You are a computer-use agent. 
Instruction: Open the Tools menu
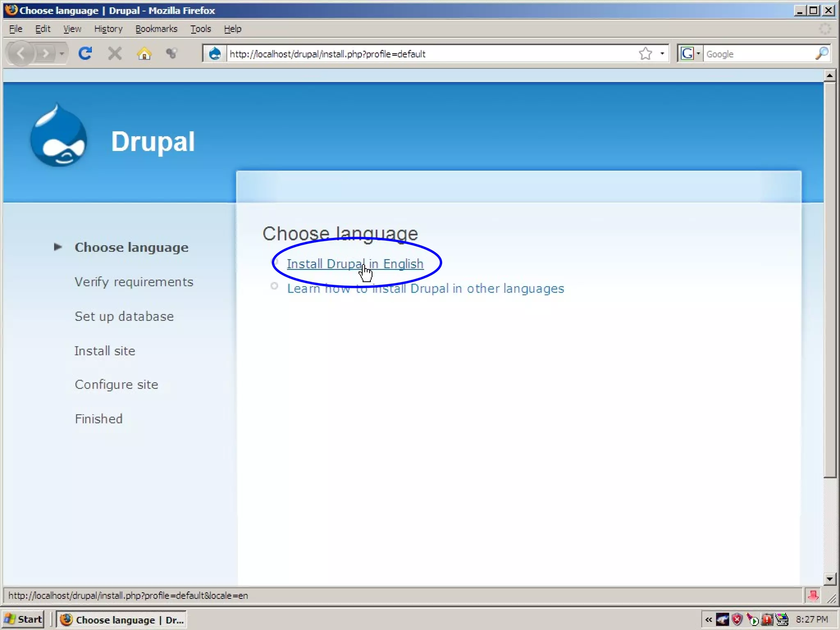pyautogui.click(x=201, y=29)
